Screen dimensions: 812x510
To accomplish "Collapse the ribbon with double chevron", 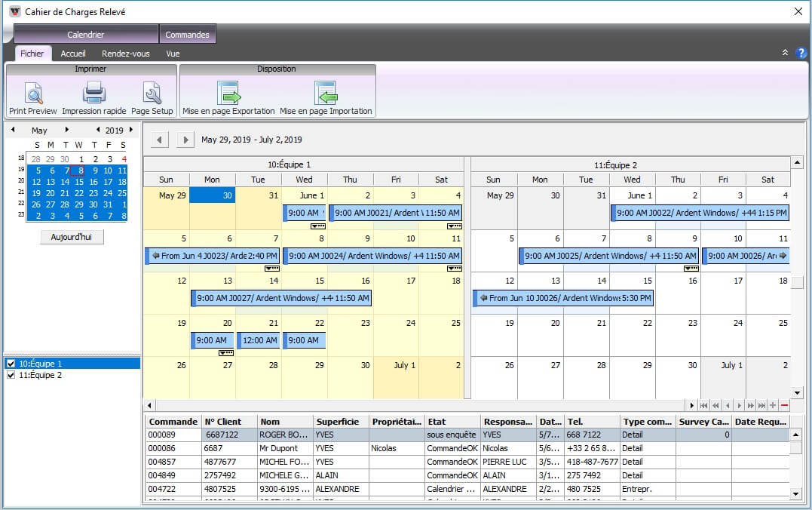I will point(785,53).
